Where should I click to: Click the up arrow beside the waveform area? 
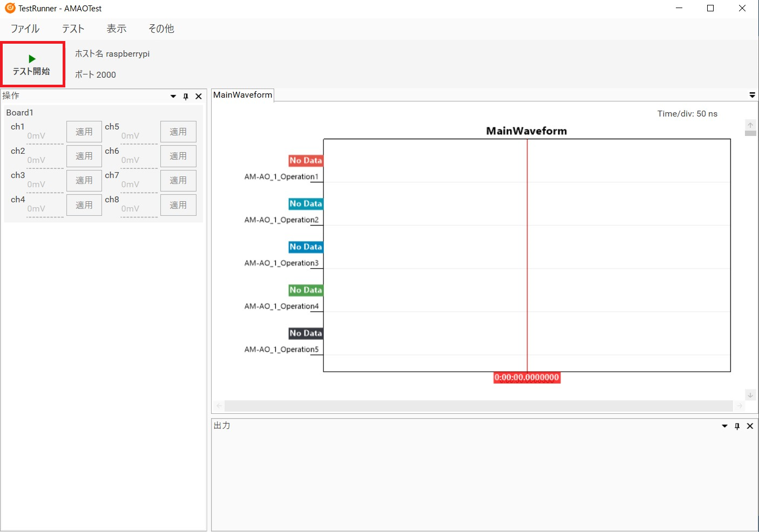pos(750,125)
